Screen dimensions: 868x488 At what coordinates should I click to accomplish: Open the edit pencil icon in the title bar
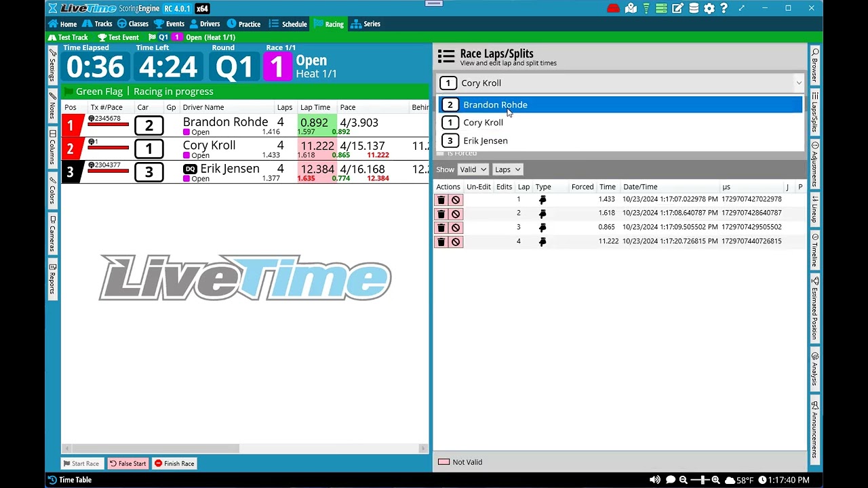coord(677,8)
